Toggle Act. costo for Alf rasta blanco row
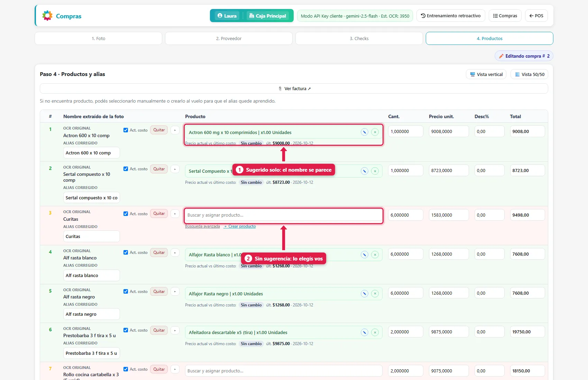Viewport: 588px width, 380px height. point(126,253)
